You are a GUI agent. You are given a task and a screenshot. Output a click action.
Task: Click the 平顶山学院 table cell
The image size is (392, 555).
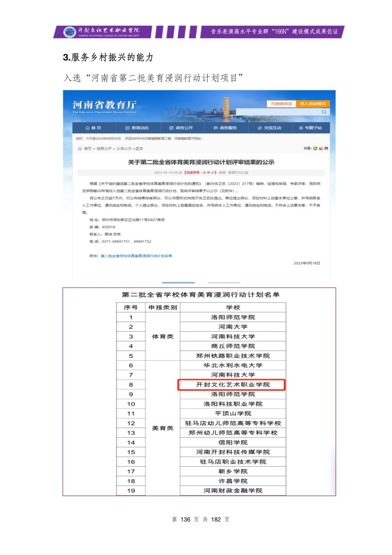click(233, 414)
